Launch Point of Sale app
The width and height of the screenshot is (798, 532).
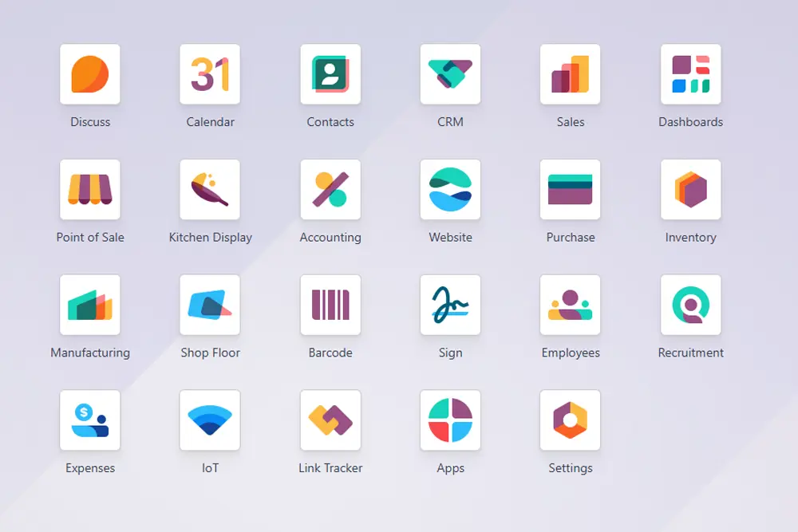click(90, 190)
